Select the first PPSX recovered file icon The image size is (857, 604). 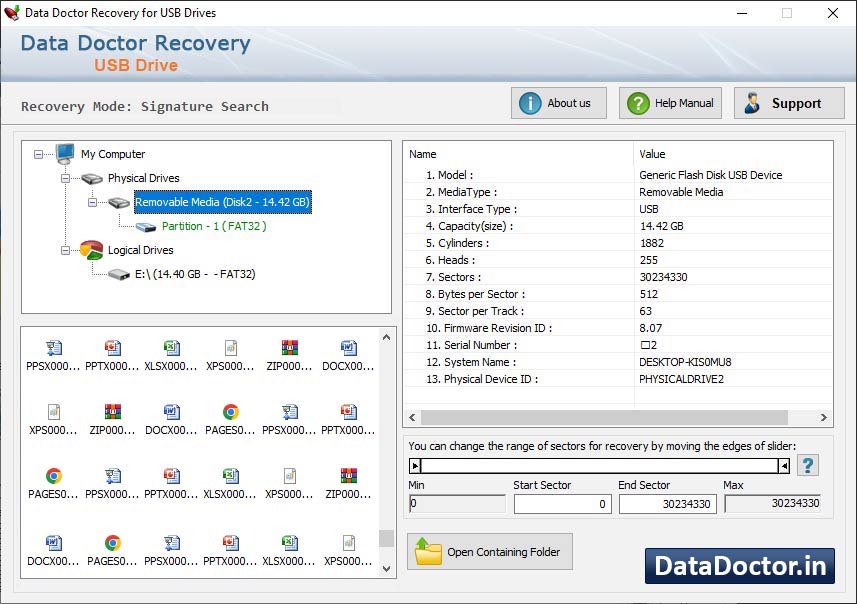[52, 350]
